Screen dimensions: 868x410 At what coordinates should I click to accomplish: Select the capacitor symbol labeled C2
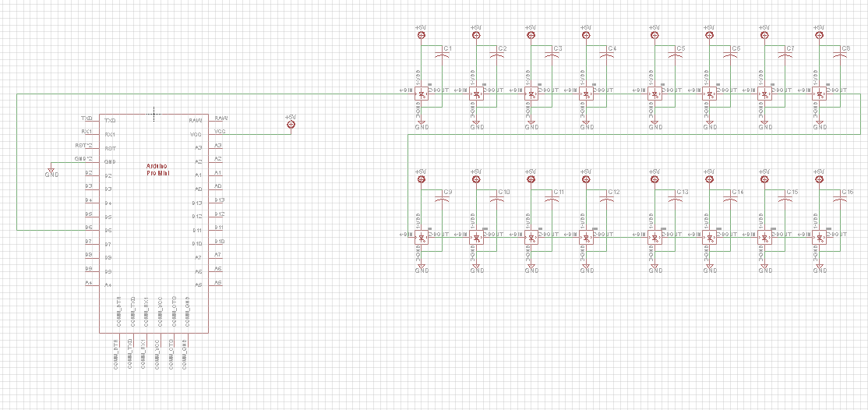(496, 56)
